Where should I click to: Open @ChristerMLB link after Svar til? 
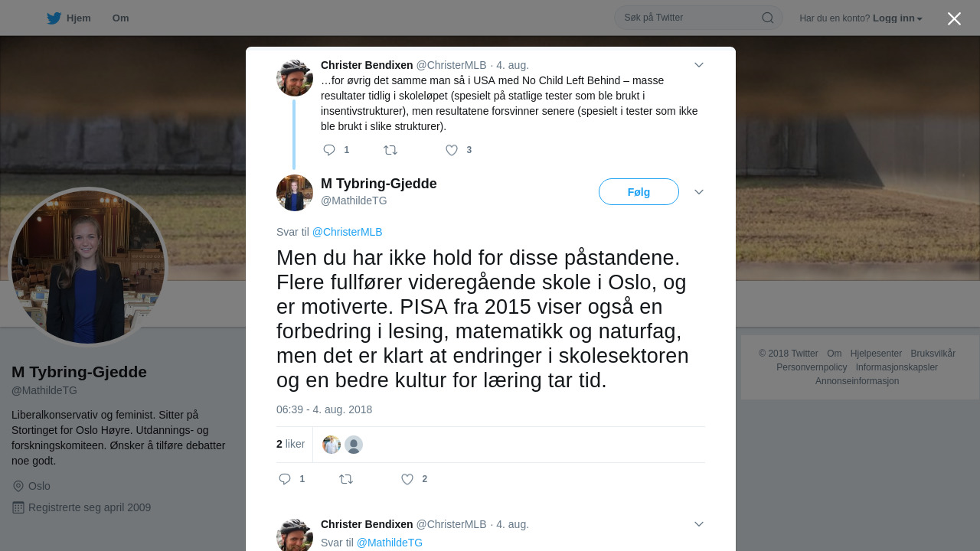(x=347, y=232)
